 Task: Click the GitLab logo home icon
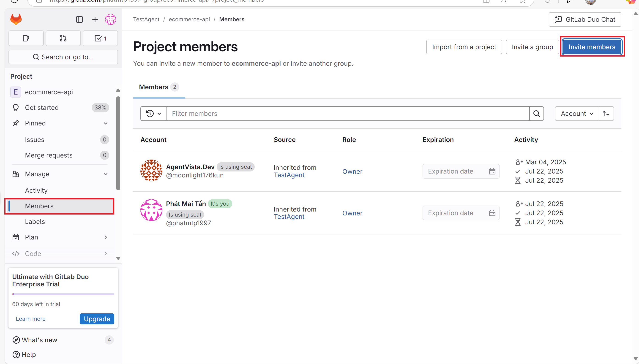point(16,19)
